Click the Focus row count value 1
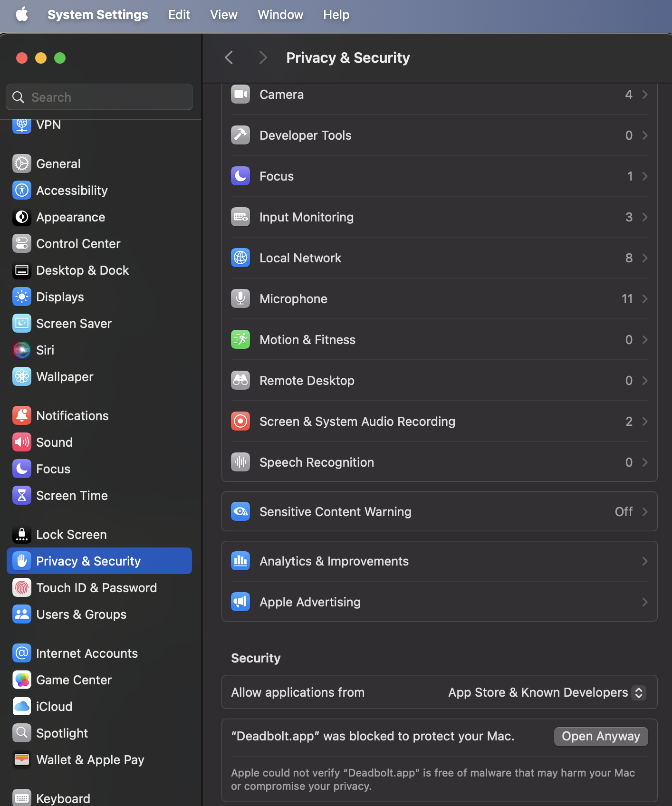672x806 pixels. coord(630,176)
